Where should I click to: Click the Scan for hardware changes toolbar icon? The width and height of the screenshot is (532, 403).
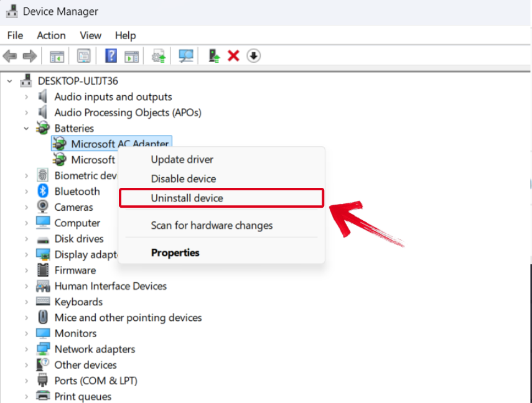(x=185, y=56)
